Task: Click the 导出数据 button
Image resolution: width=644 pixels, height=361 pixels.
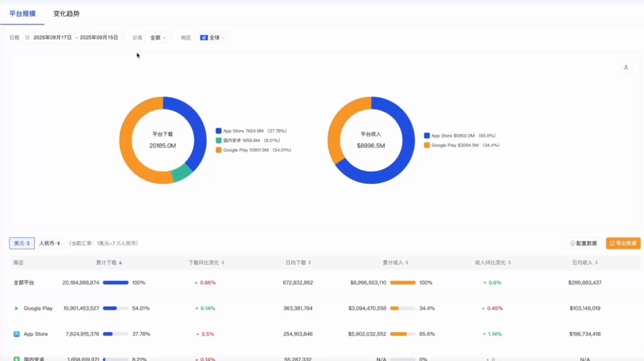Action: point(623,243)
